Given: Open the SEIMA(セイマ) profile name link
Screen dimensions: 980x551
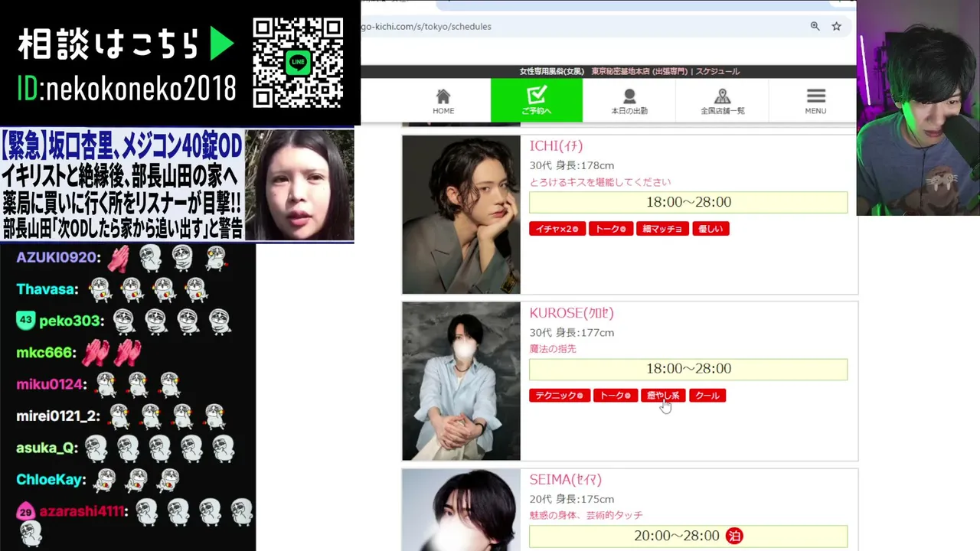Looking at the screenshot, I should pos(565,480).
